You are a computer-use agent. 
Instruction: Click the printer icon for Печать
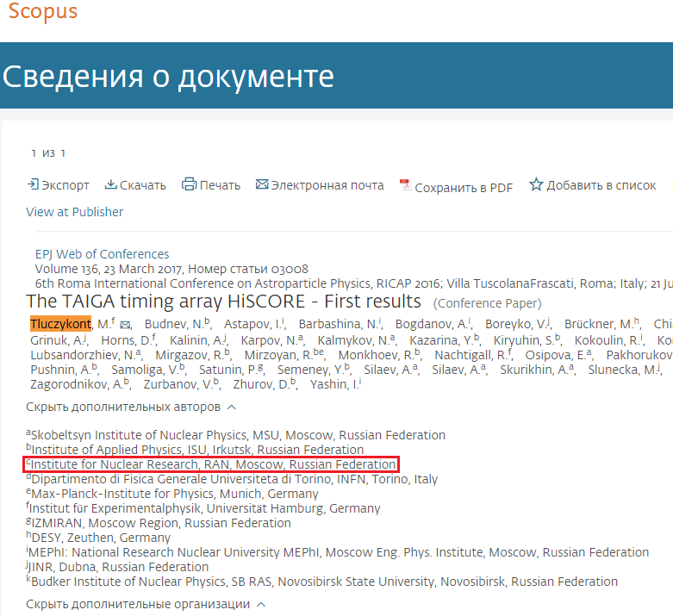pos(189,184)
